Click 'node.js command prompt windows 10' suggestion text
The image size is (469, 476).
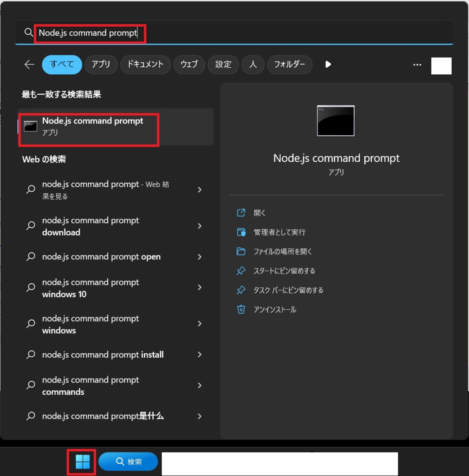[x=91, y=288]
